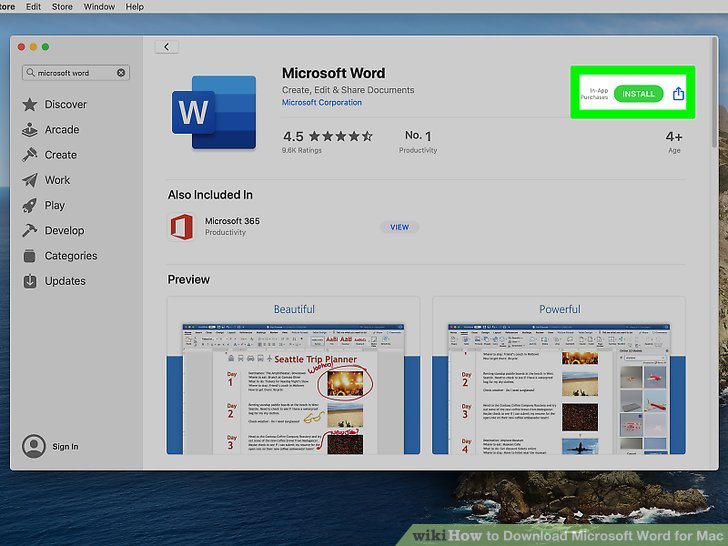Click the No. 1 Productivity ranking
This screenshot has width=728, height=546.
coord(418,141)
